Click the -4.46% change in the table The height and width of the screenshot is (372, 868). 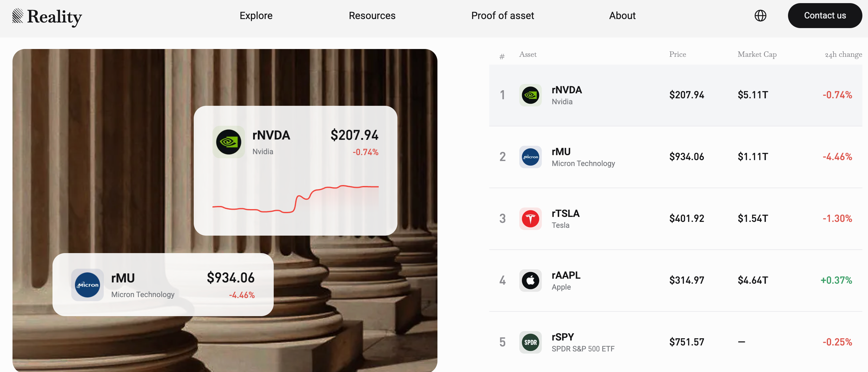point(837,157)
